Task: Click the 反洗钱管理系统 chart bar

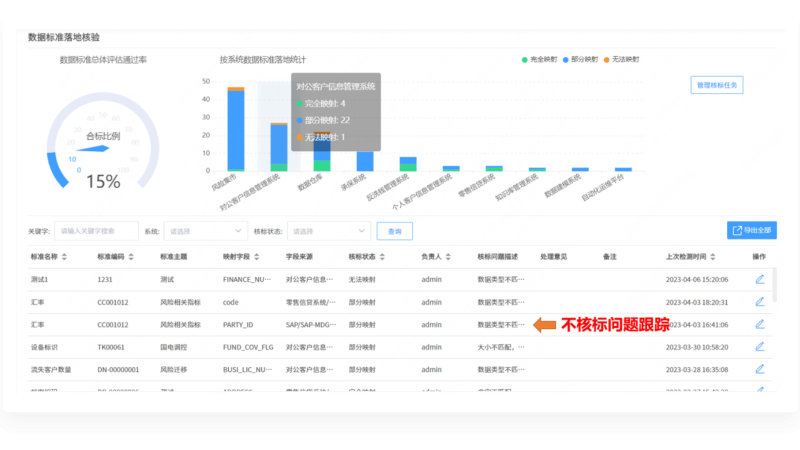Action: [x=408, y=164]
